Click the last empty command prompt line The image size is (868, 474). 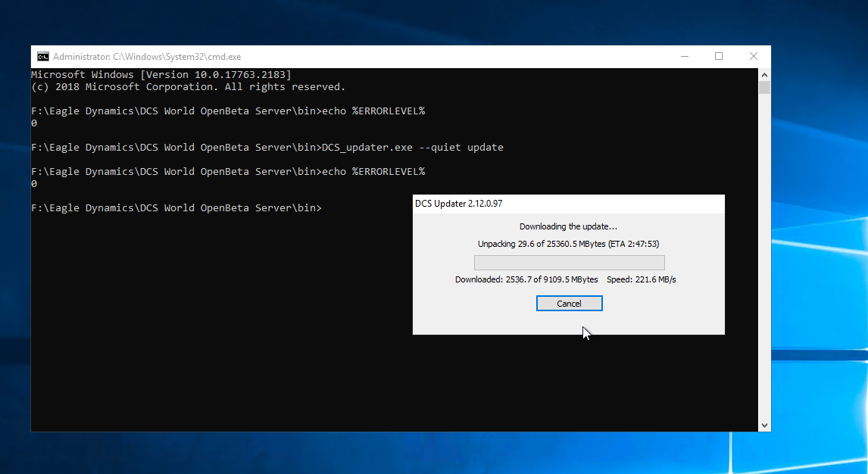tap(176, 208)
